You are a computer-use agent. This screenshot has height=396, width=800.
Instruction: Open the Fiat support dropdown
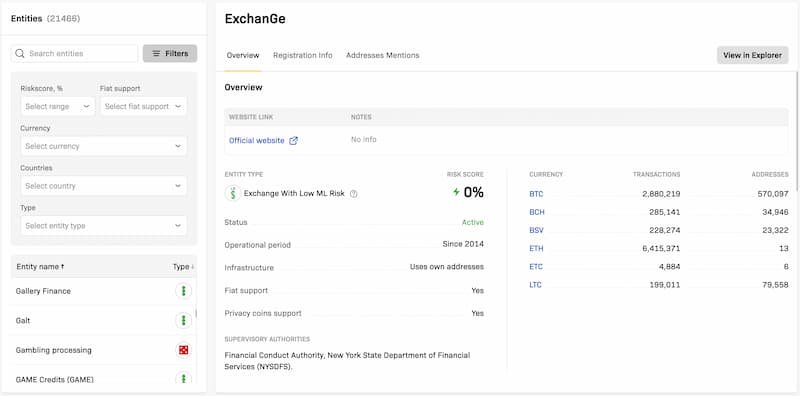coord(143,106)
